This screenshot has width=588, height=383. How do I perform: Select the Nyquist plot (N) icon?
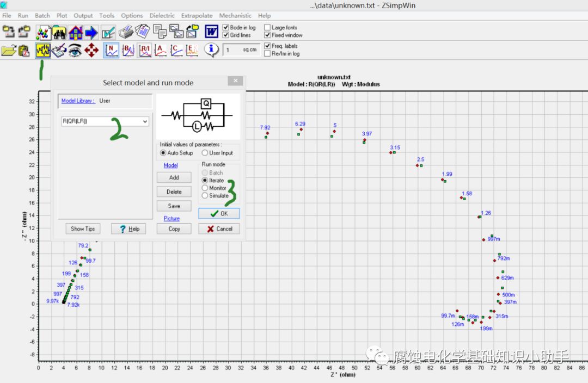click(111, 50)
